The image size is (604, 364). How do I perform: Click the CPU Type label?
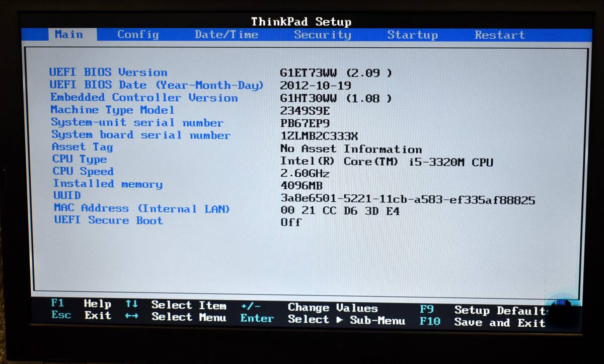click(x=80, y=160)
